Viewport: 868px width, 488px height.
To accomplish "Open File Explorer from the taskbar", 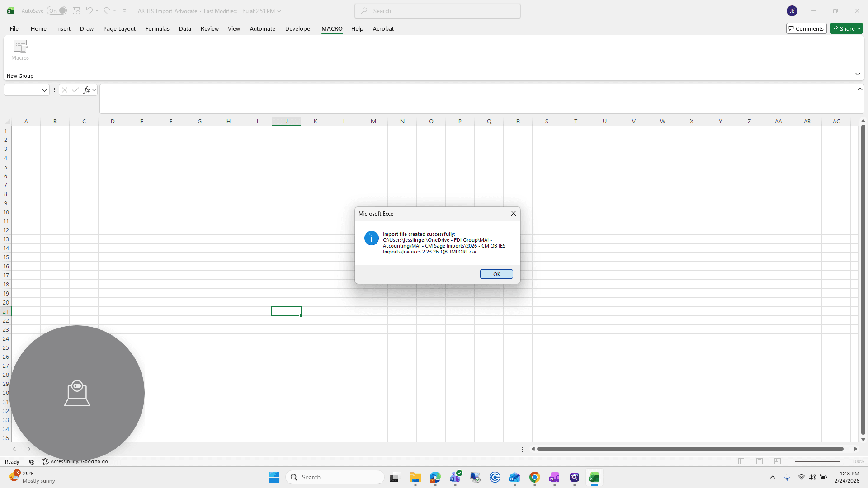I will point(415,477).
